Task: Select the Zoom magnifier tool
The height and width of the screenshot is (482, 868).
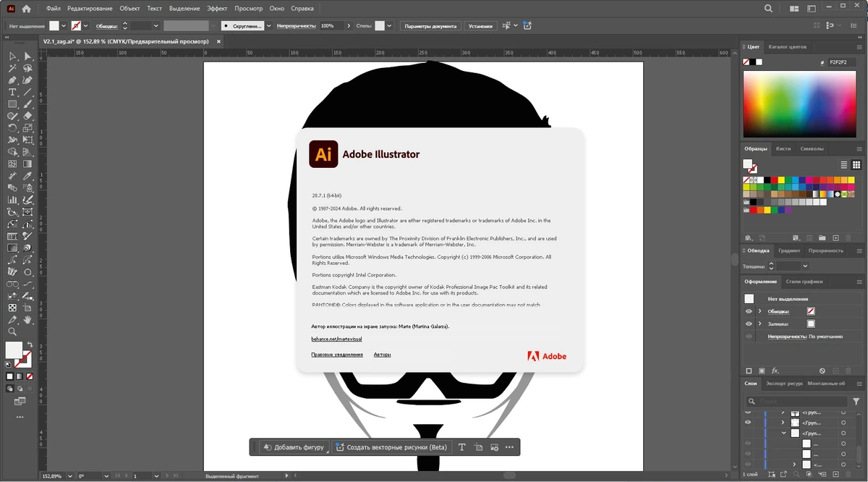Action: coord(12,331)
